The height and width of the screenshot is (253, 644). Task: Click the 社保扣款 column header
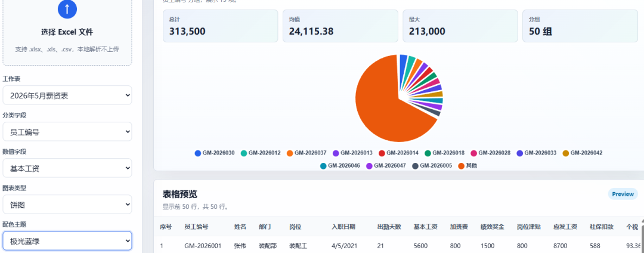pyautogui.click(x=602, y=227)
